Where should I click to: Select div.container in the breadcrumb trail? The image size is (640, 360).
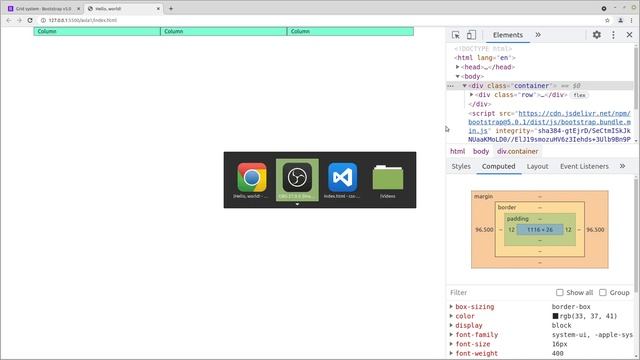517,151
